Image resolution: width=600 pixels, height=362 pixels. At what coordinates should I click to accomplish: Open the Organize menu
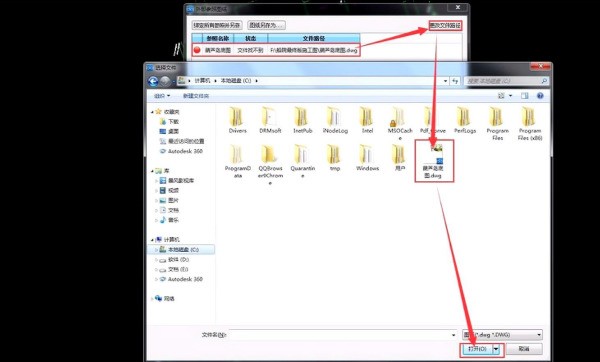coord(162,96)
